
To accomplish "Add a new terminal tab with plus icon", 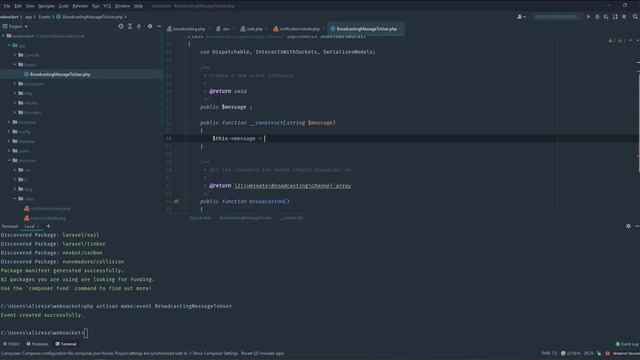I will tap(48, 226).
